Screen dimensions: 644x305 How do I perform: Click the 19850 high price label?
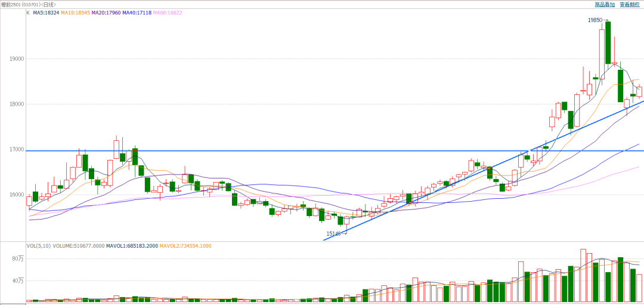coord(596,20)
